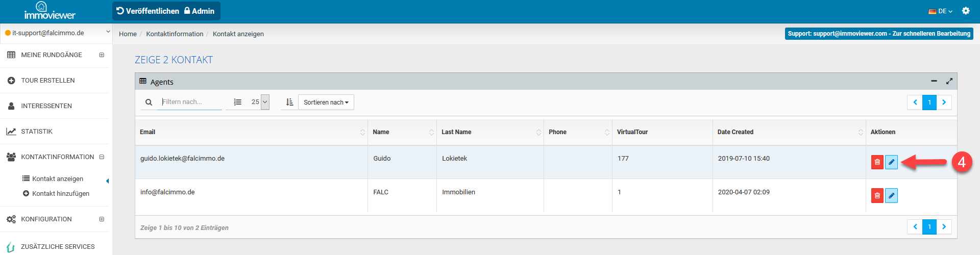980x255 pixels.
Task: Expand Agents panel to fullscreen
Action: [949, 81]
